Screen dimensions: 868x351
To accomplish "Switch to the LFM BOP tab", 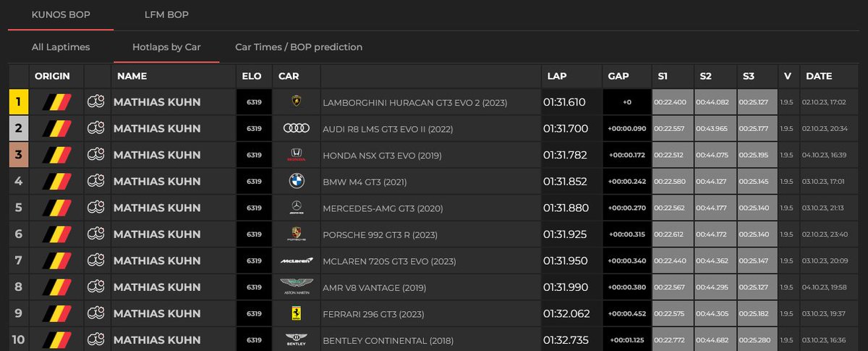I will click(x=166, y=14).
